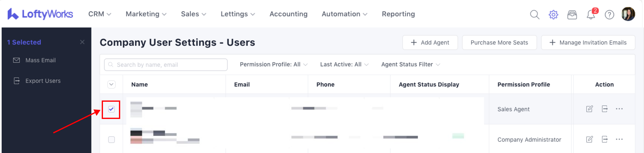Open the CRM menu
644x153 pixels.
pyautogui.click(x=99, y=14)
